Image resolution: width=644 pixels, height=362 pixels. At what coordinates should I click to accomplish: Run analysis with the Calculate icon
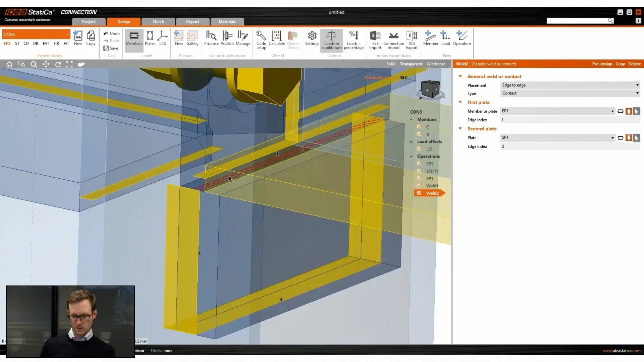click(x=276, y=38)
